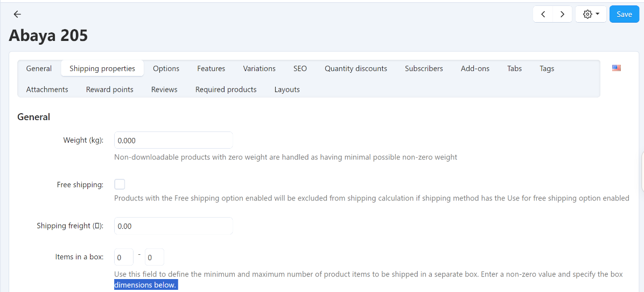Select the Shipping properties tab
Screen dimensions: 644x292
coord(102,68)
